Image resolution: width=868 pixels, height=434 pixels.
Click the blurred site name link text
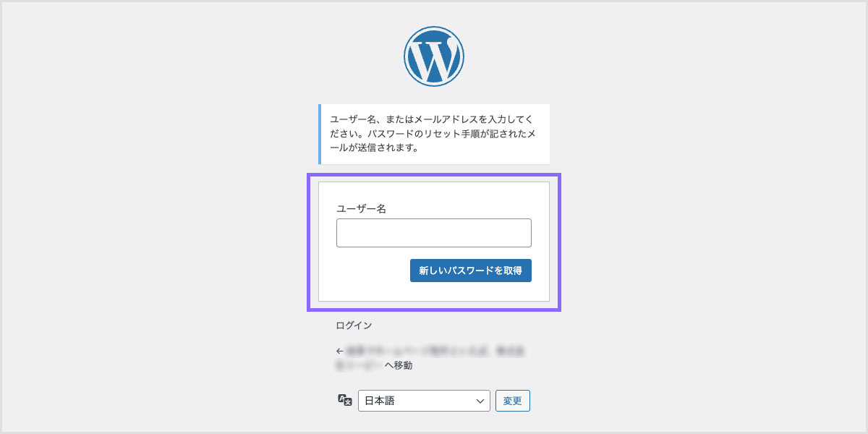pos(434,351)
